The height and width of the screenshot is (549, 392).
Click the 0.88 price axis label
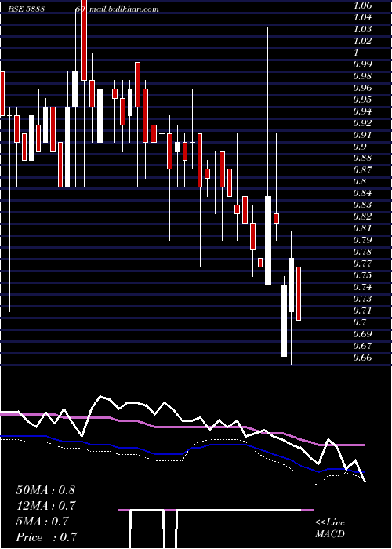(x=362, y=158)
